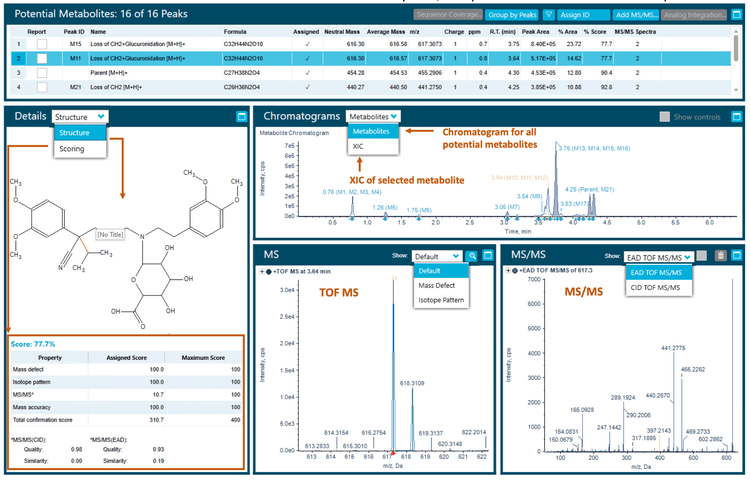Check the Report box for peak M15
This screenshot has width=750, height=480.
tap(41, 45)
